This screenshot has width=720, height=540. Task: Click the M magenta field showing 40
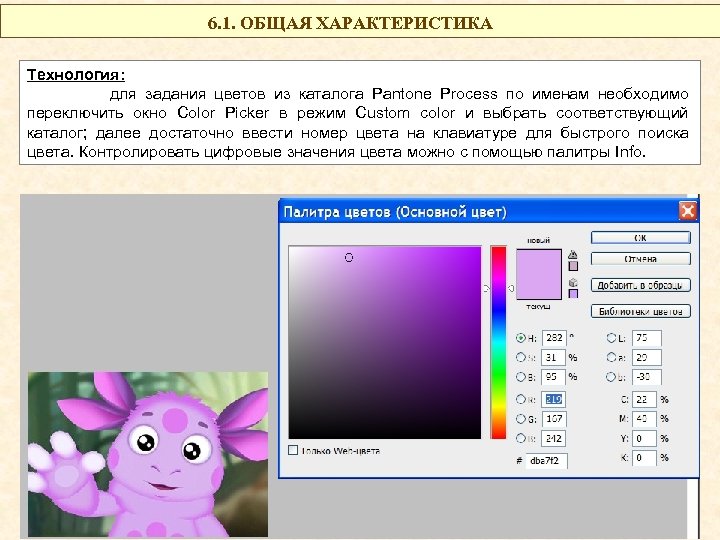[x=644, y=419]
